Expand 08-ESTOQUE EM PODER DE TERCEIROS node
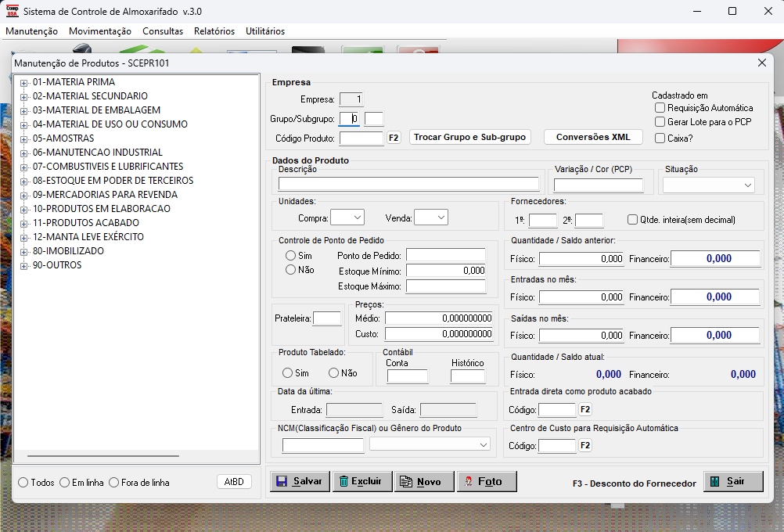The image size is (784, 532). (x=23, y=182)
